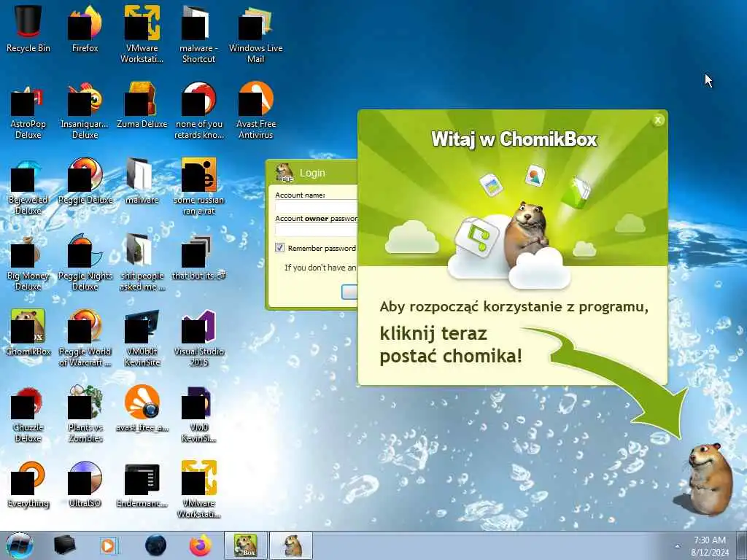Toggle the Remember password checkbox

point(279,248)
